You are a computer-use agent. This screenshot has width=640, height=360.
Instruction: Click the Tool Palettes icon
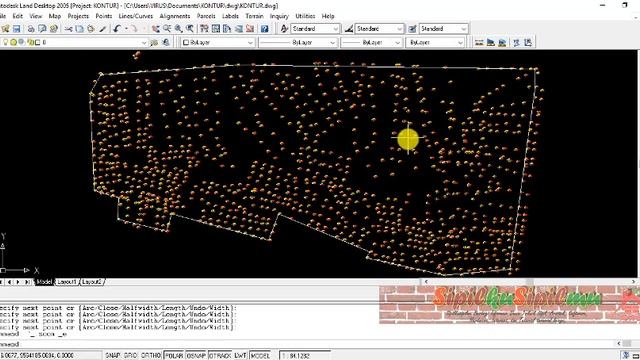[227, 29]
